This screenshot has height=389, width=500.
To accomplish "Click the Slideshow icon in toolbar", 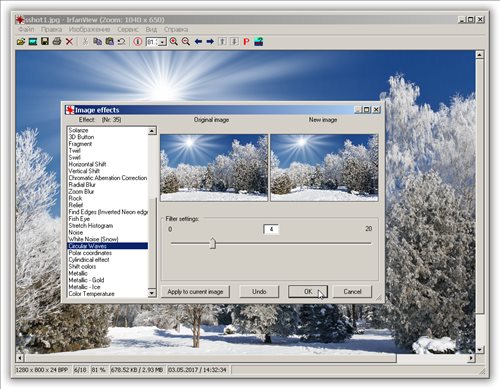I will pyautogui.click(x=33, y=42).
